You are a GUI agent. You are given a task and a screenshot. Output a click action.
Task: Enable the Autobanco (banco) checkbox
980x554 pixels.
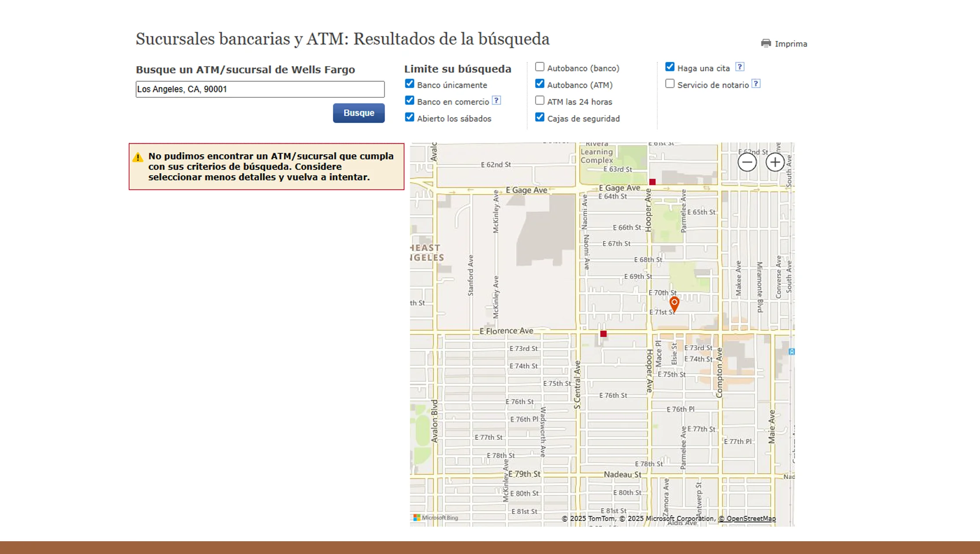540,67
